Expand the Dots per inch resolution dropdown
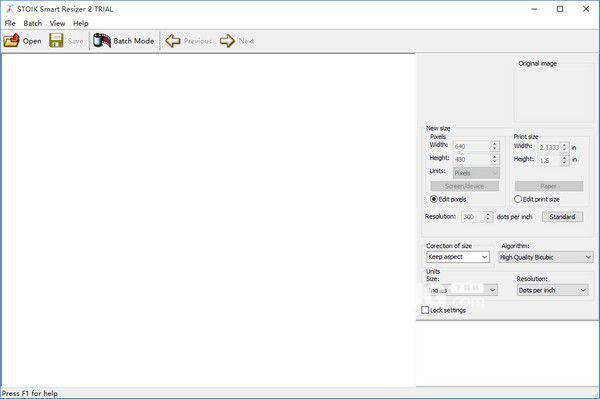The width and height of the screenshot is (600, 399). pyautogui.click(x=553, y=290)
